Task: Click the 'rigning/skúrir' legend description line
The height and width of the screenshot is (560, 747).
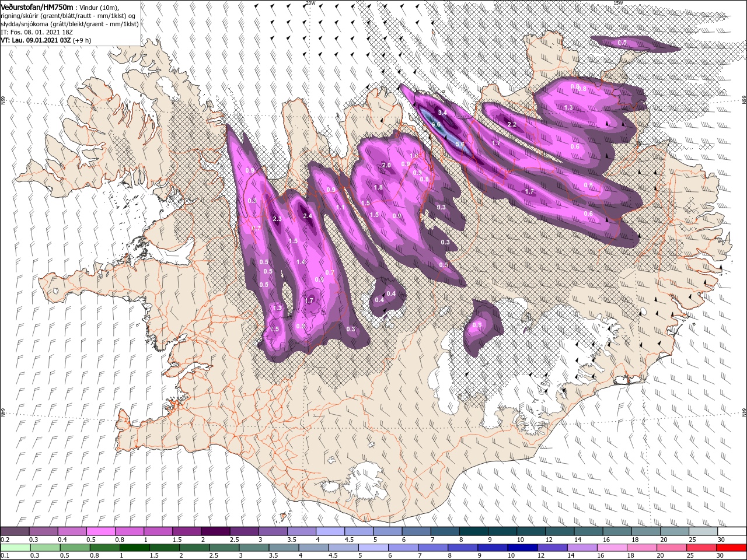Action: coord(68,15)
